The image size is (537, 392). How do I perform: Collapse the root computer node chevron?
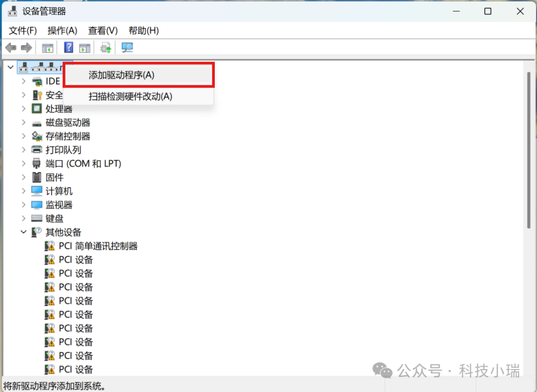(x=10, y=67)
